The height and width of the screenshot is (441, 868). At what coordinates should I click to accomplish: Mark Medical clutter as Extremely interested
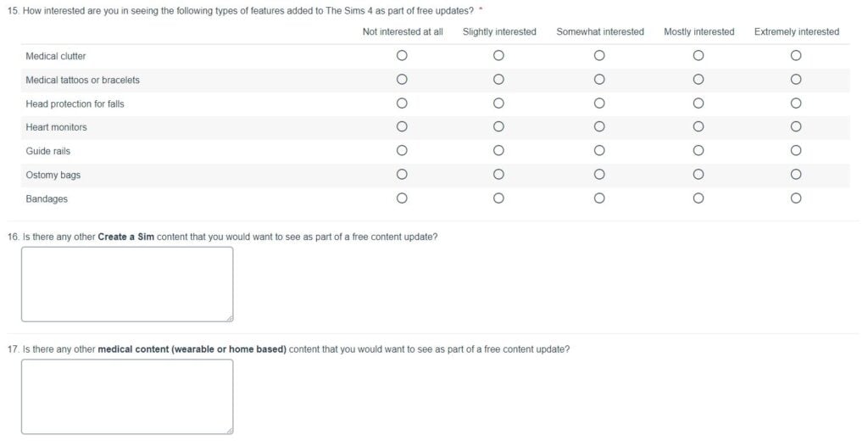[x=795, y=55]
